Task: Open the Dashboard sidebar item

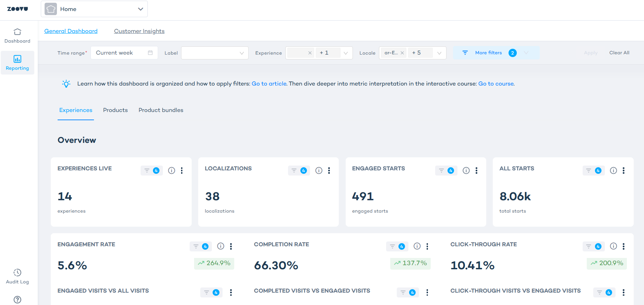Action: [17, 36]
